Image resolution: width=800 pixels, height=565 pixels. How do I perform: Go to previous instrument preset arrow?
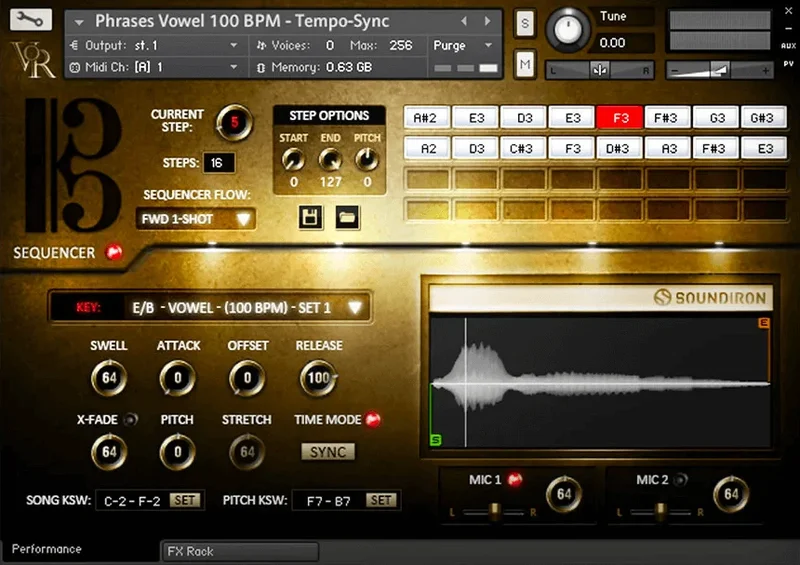point(464,21)
